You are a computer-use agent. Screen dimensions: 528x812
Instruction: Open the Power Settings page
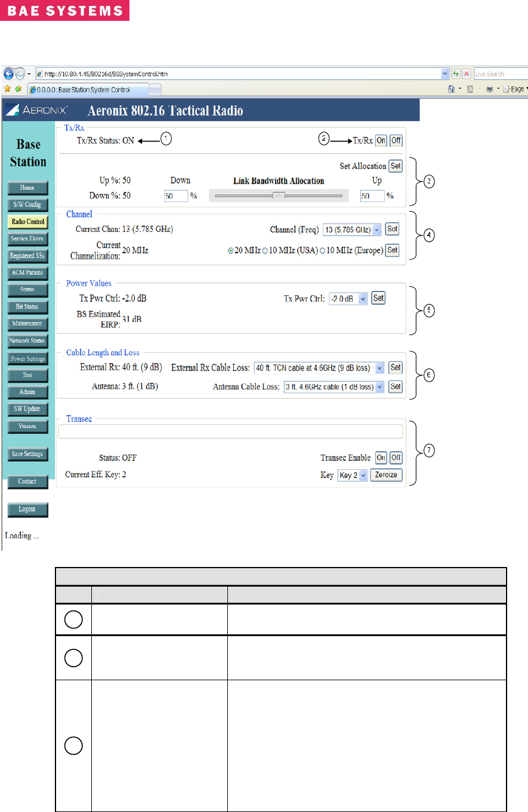[27, 359]
